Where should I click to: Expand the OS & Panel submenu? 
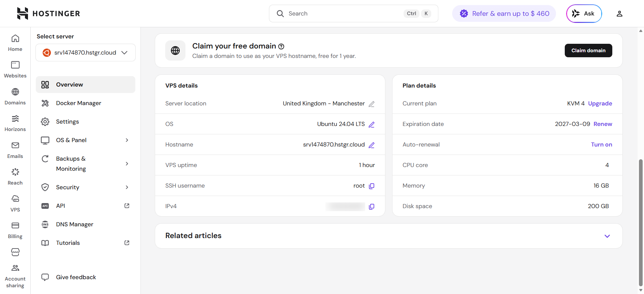click(x=127, y=140)
